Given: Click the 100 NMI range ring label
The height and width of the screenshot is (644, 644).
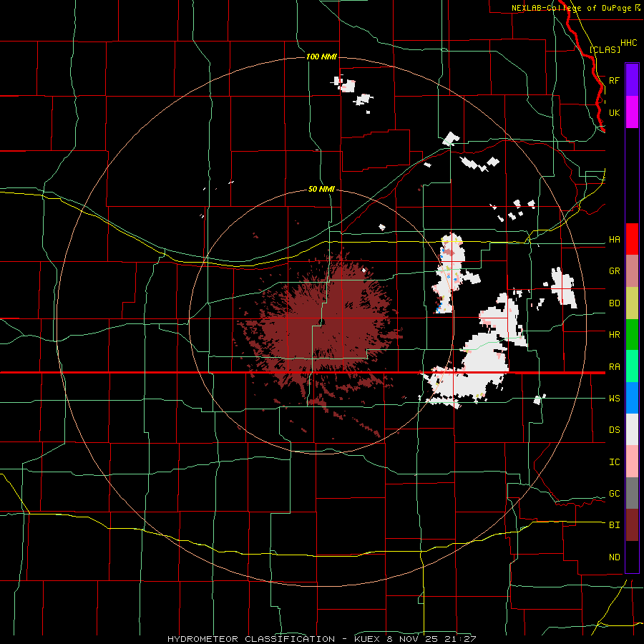Looking at the screenshot, I should [321, 57].
